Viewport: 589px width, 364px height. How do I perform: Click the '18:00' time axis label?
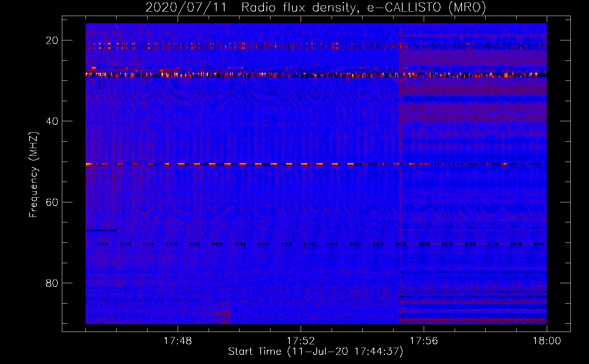tap(547, 341)
